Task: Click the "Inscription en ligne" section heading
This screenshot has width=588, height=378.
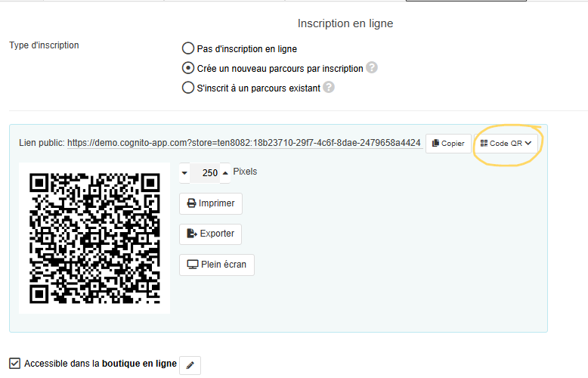Action: 345,23
